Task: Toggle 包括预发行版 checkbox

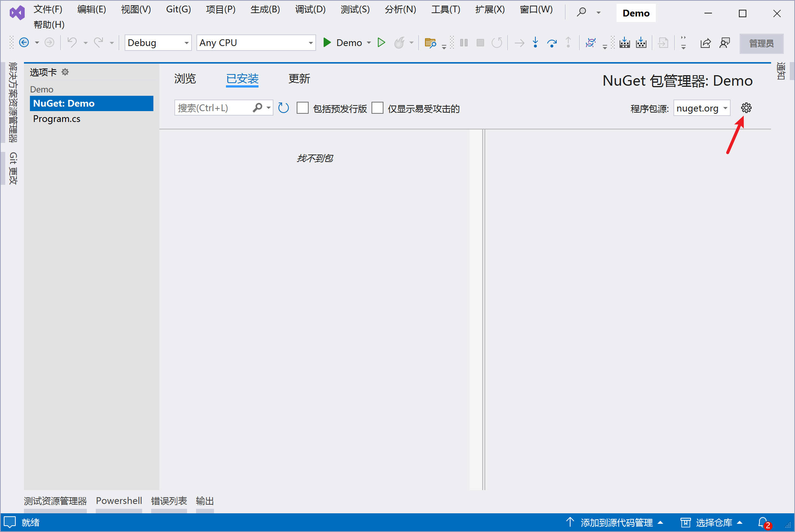Action: [x=303, y=108]
